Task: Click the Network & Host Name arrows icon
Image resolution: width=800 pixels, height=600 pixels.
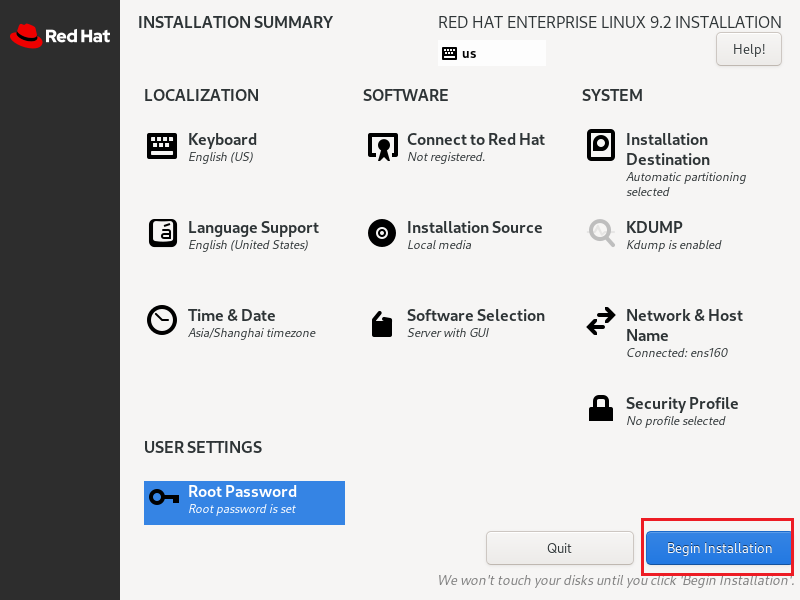Action: pyautogui.click(x=601, y=321)
